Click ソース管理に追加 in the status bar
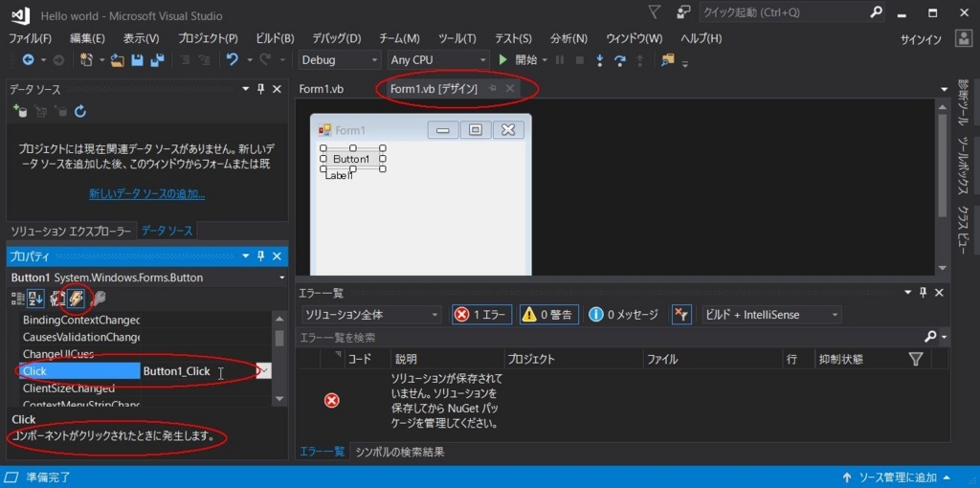Screen dimensions: 980x488 pyautogui.click(x=897, y=478)
